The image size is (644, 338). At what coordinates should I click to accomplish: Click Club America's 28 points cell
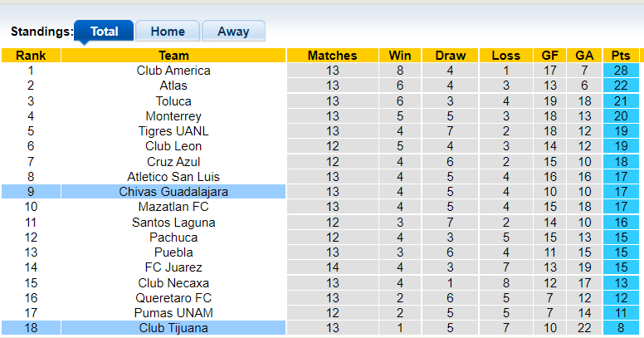621,71
